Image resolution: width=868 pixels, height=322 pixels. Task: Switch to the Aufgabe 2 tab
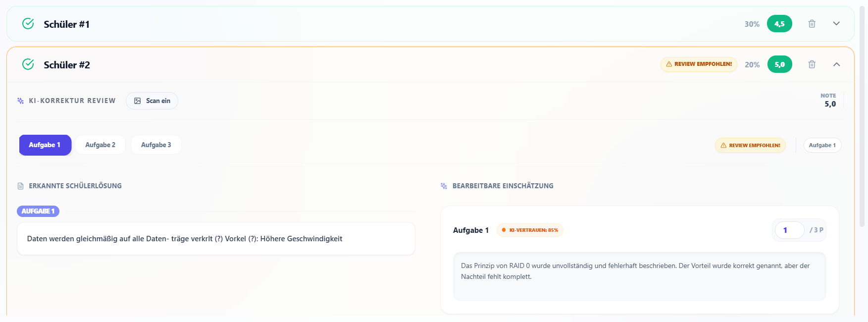click(100, 145)
